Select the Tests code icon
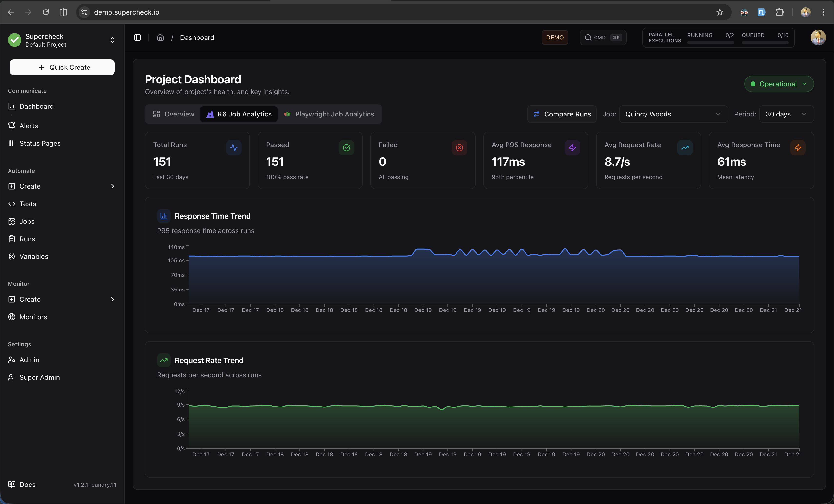Viewport: 834px width, 504px height. click(12, 204)
